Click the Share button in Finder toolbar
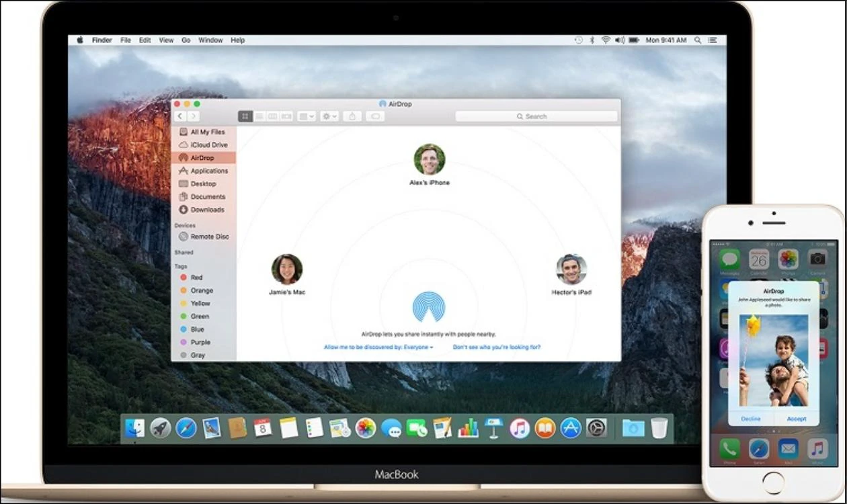The width and height of the screenshot is (847, 504). (352, 116)
